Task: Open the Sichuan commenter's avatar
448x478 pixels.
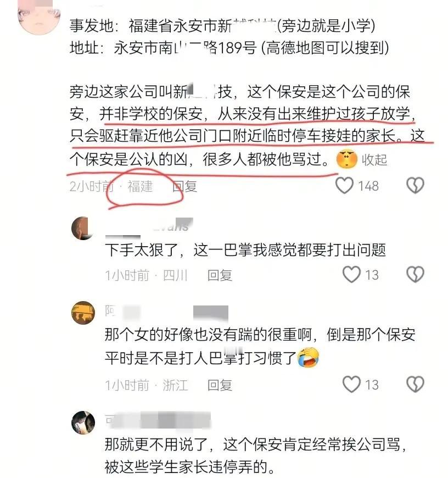Action: (83, 229)
